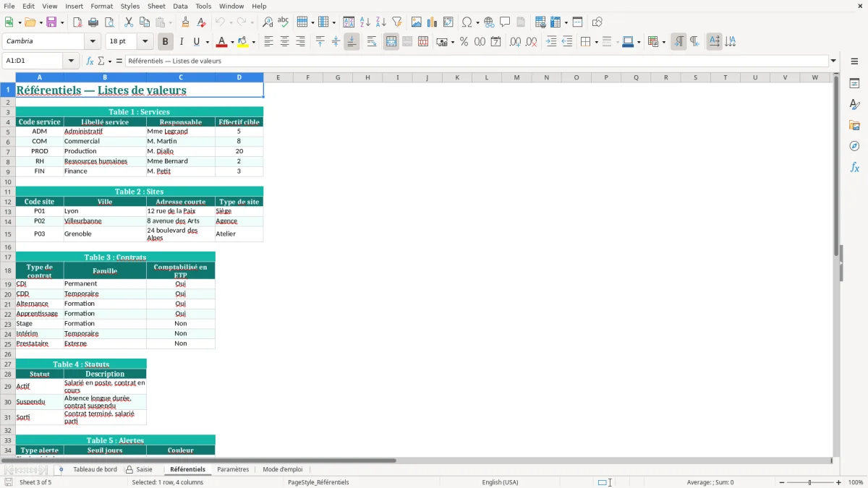This screenshot has width=868, height=488.
Task: Sort descending Z to A
Action: coord(381,22)
